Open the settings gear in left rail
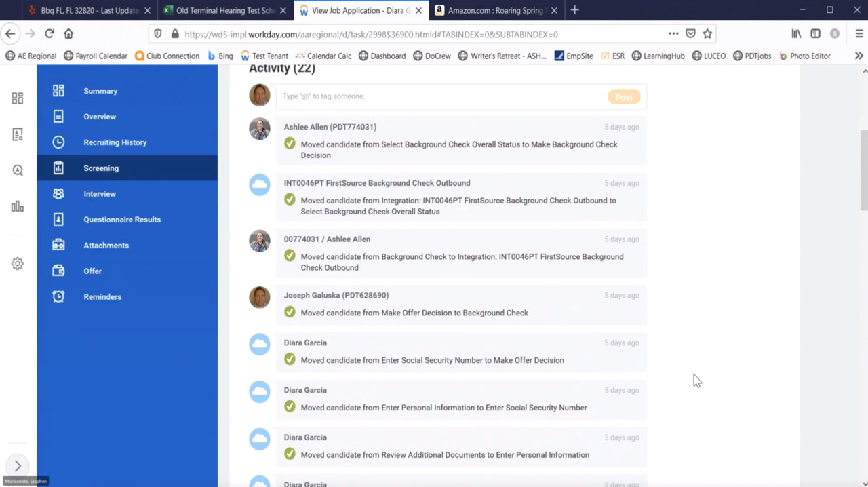 click(18, 264)
